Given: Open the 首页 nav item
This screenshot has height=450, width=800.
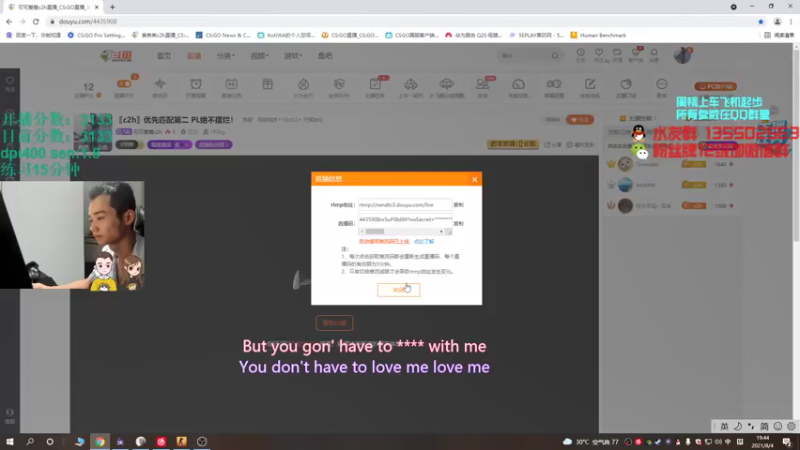Looking at the screenshot, I should [x=164, y=56].
